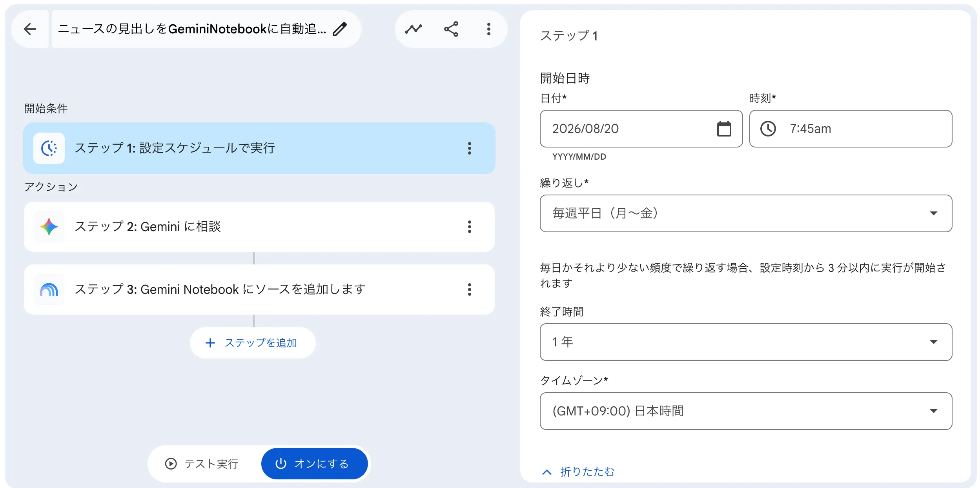
Task: Open the 繰り返し dropdown
Action: 746,213
